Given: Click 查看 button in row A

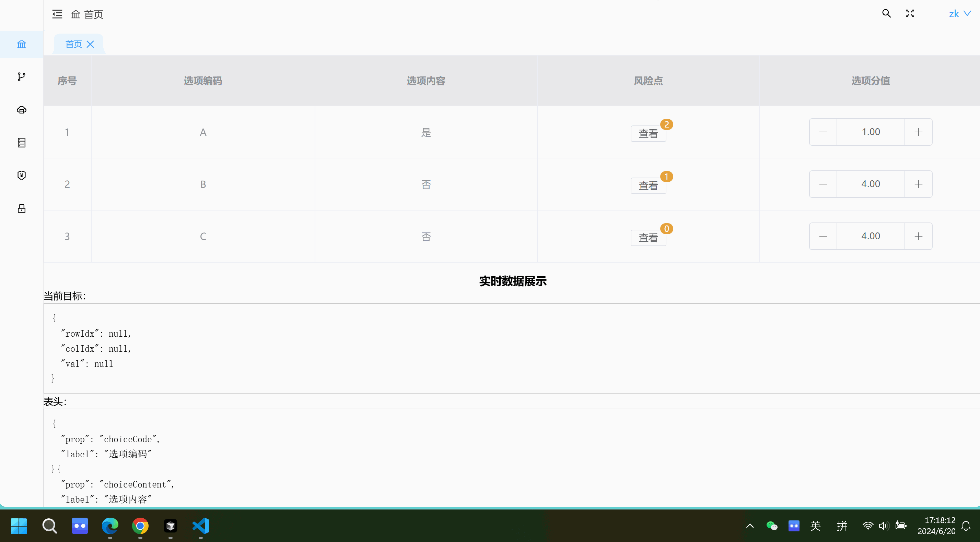Looking at the screenshot, I should [x=648, y=133].
